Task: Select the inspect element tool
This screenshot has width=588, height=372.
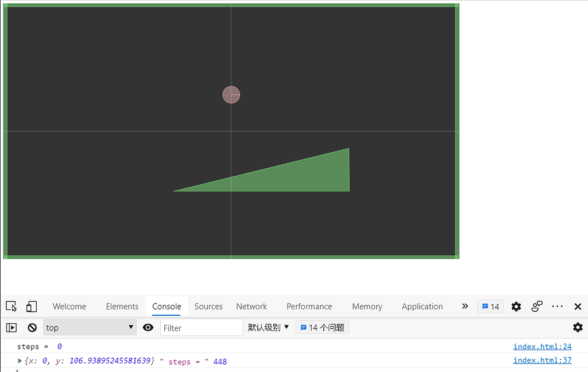Action: point(11,307)
